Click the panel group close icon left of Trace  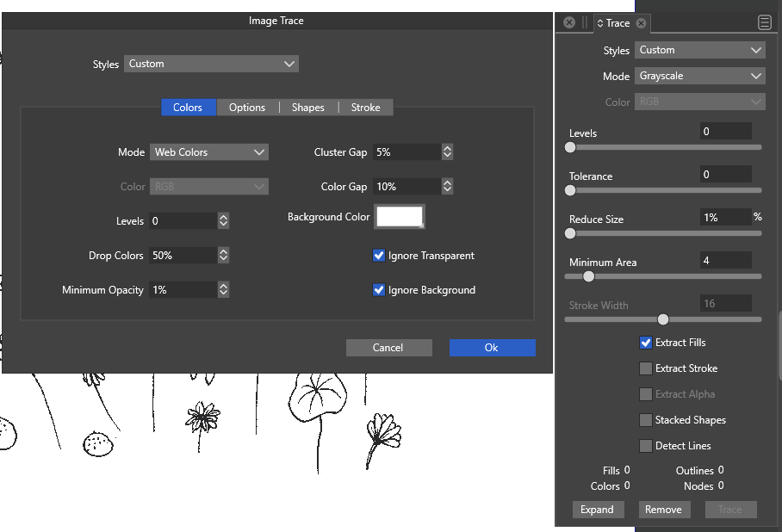569,23
